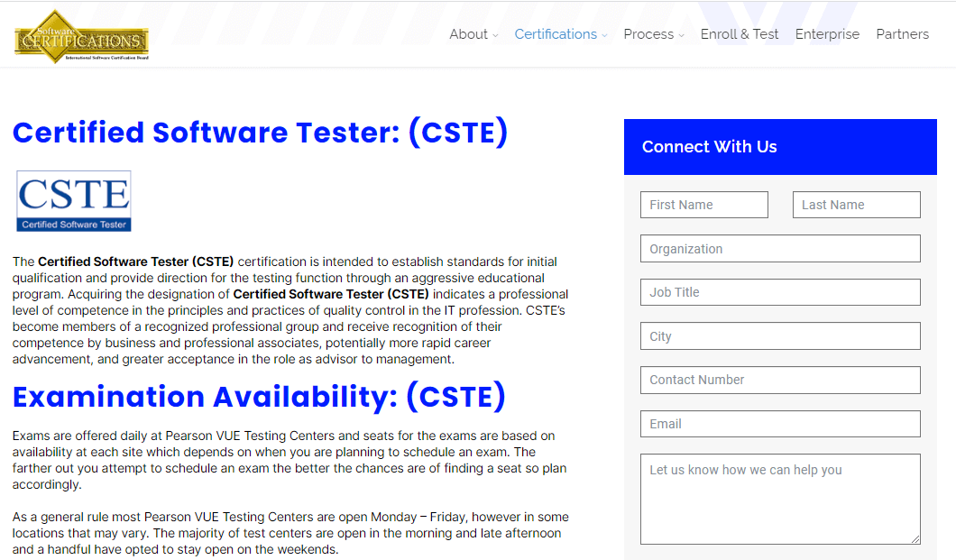
Task: Click Partners in the top menu
Action: pyautogui.click(x=902, y=34)
